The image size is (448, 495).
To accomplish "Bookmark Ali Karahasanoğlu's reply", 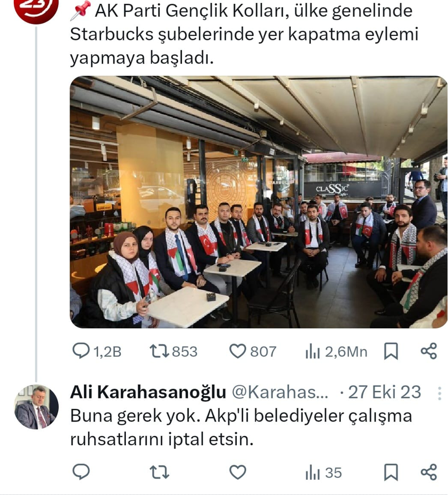I will 391,472.
